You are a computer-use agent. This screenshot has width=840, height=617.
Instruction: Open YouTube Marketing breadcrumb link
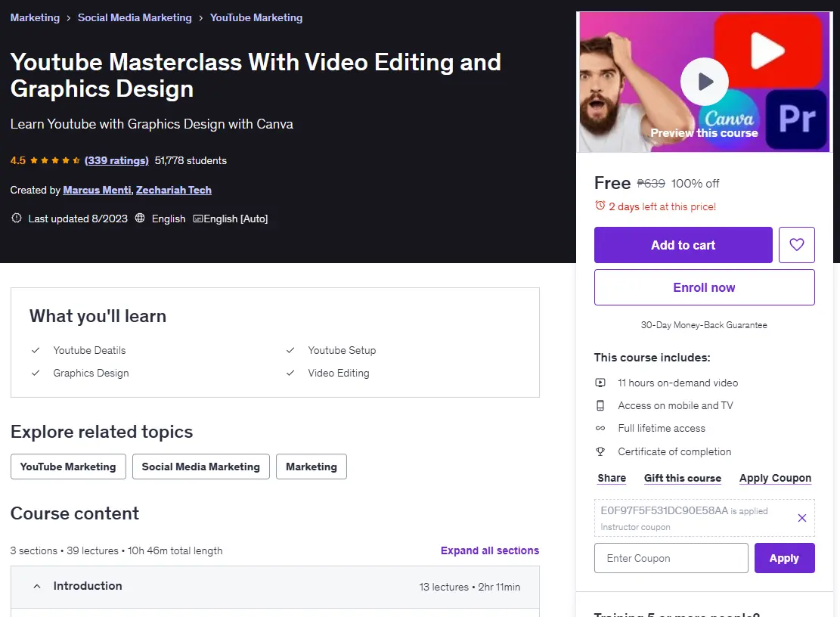click(x=256, y=17)
